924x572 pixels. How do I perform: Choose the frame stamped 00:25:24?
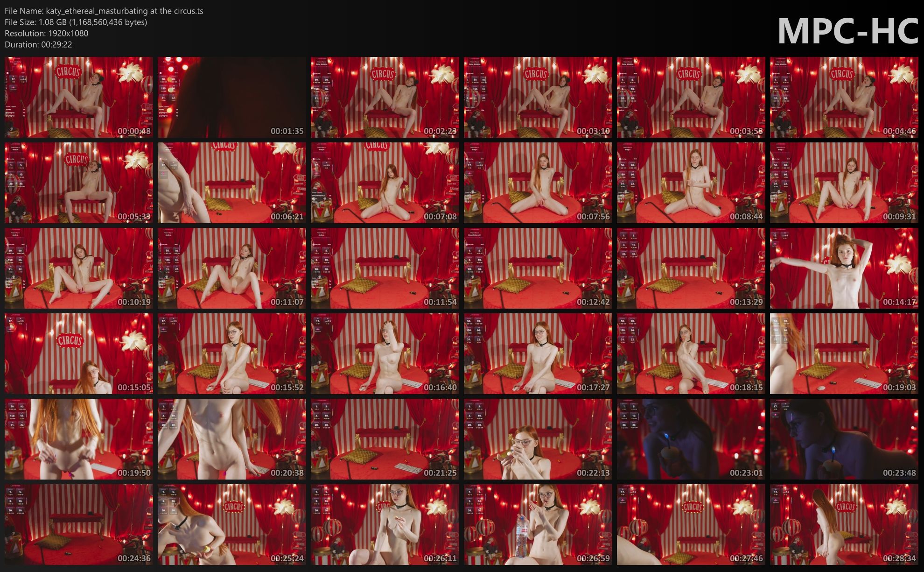[232, 525]
